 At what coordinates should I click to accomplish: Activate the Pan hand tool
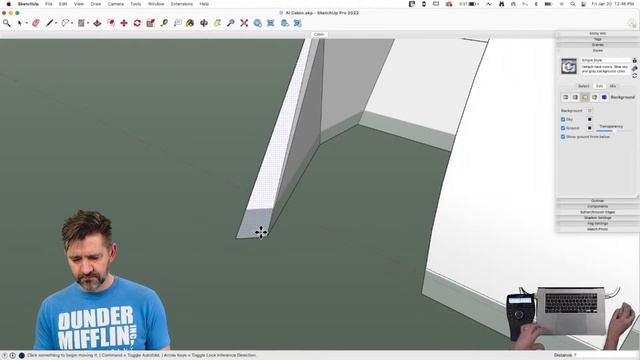[x=217, y=23]
